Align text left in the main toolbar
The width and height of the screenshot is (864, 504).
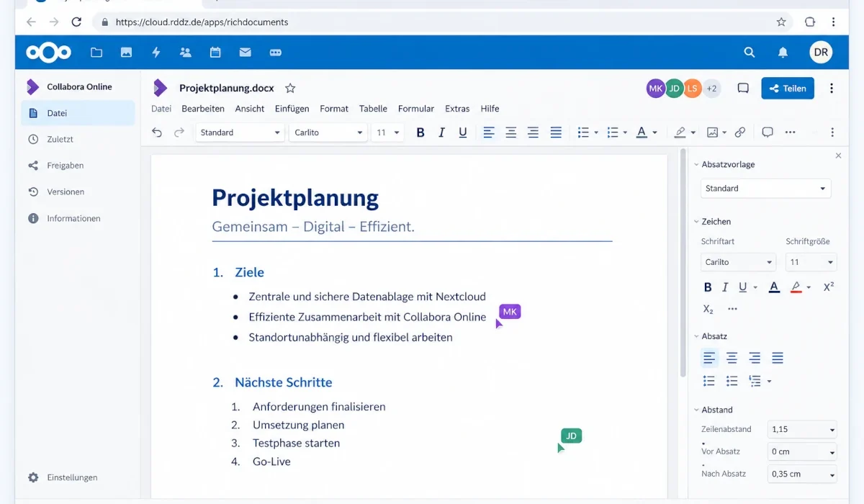[x=489, y=132]
